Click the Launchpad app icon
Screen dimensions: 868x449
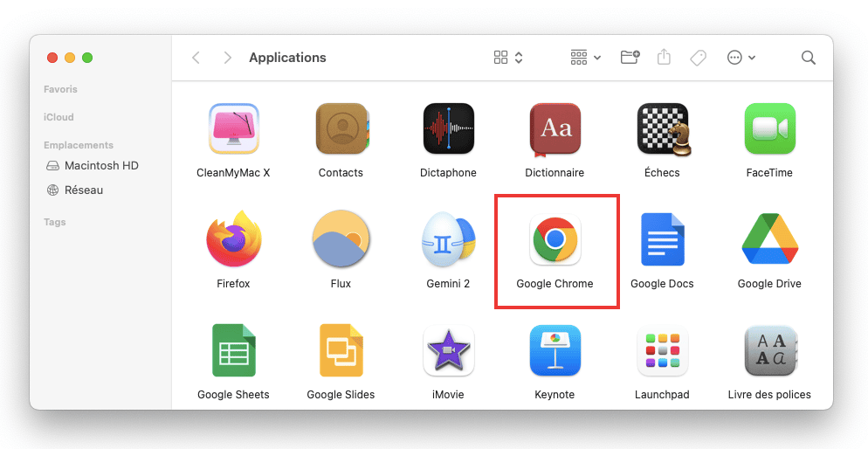pos(663,350)
